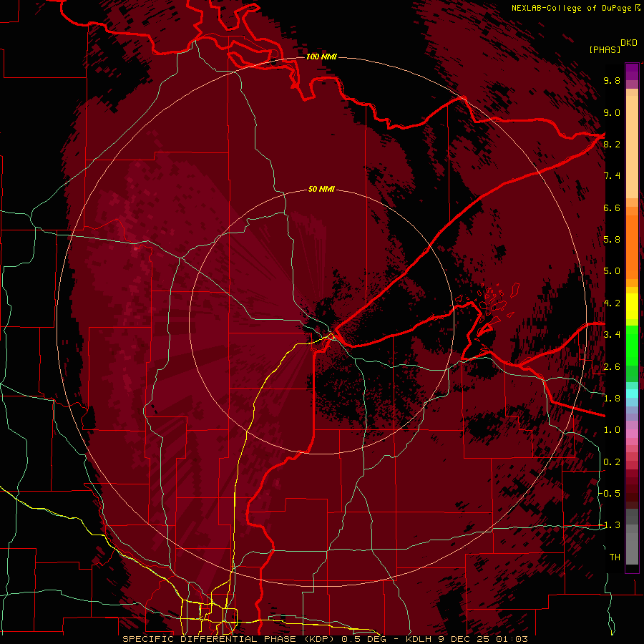Screen dimensions: 644x644
Task: Click the bottom product caption with KDLH timestamp
Action: tap(325, 639)
